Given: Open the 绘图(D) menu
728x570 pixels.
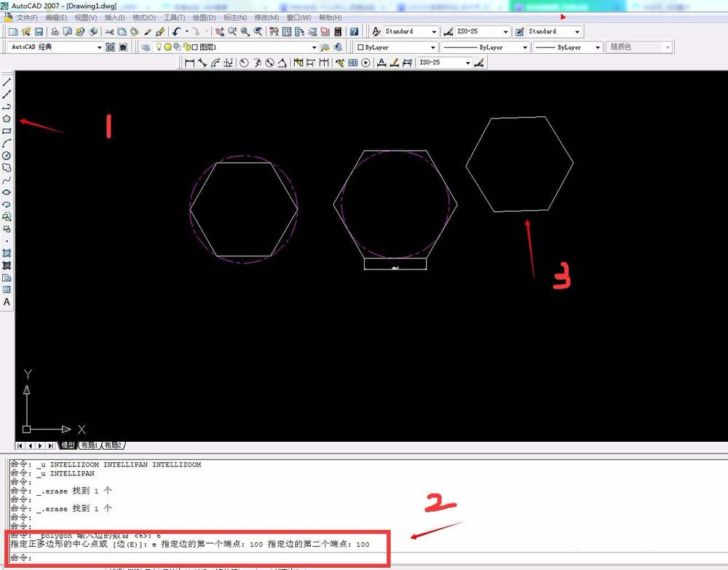Looking at the screenshot, I should pos(204,17).
